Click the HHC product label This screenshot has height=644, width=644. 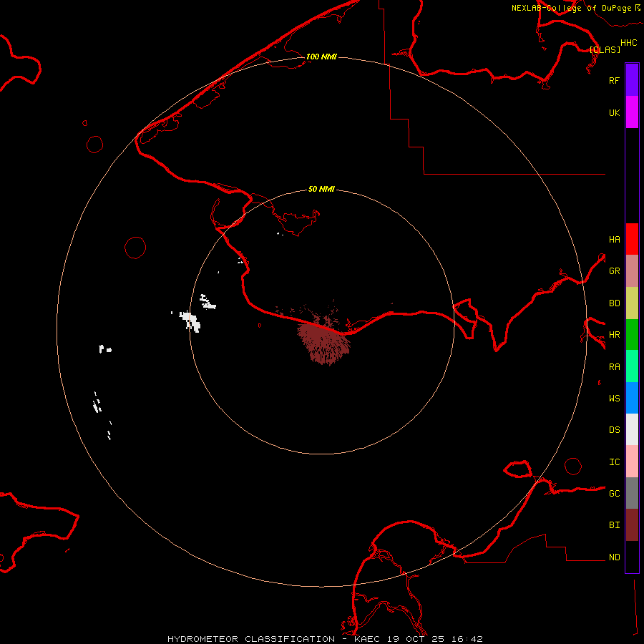[628, 43]
